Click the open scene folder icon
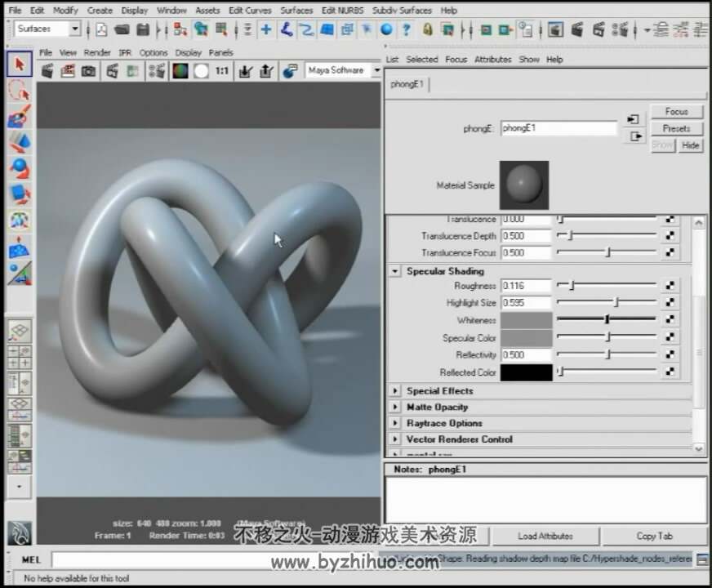The width and height of the screenshot is (712, 588). pos(122,30)
